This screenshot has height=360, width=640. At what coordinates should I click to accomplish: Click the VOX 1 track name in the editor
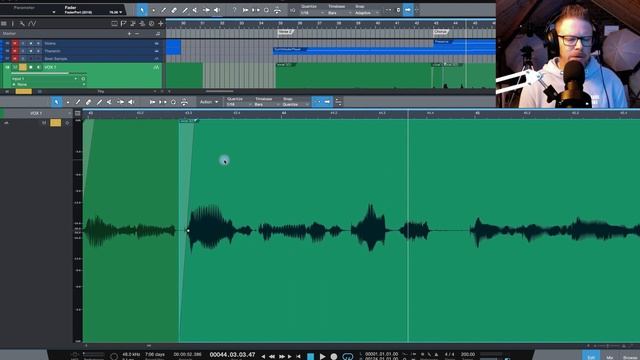(36, 113)
